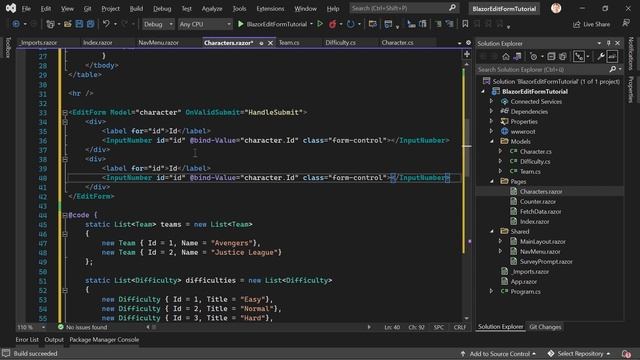Click Collapse All in Solution Explorer
640x360 pixels.
tap(551, 56)
